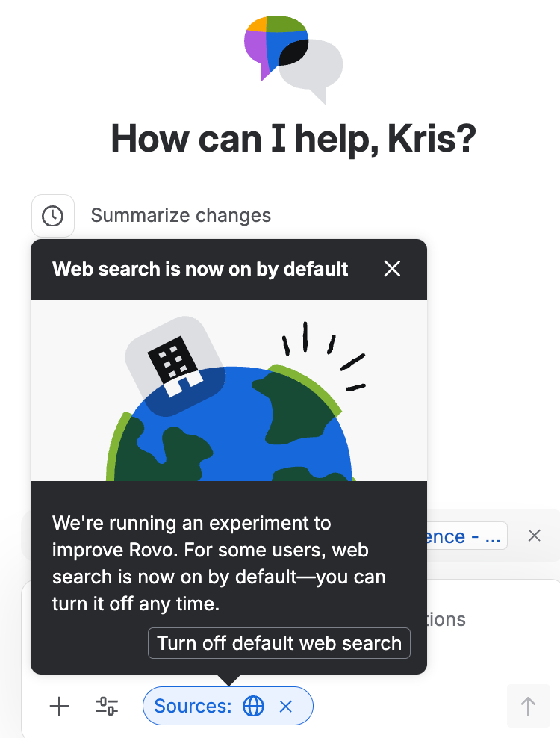Open the attach menu with the plus icon
The image size is (560, 738).
coord(59,706)
